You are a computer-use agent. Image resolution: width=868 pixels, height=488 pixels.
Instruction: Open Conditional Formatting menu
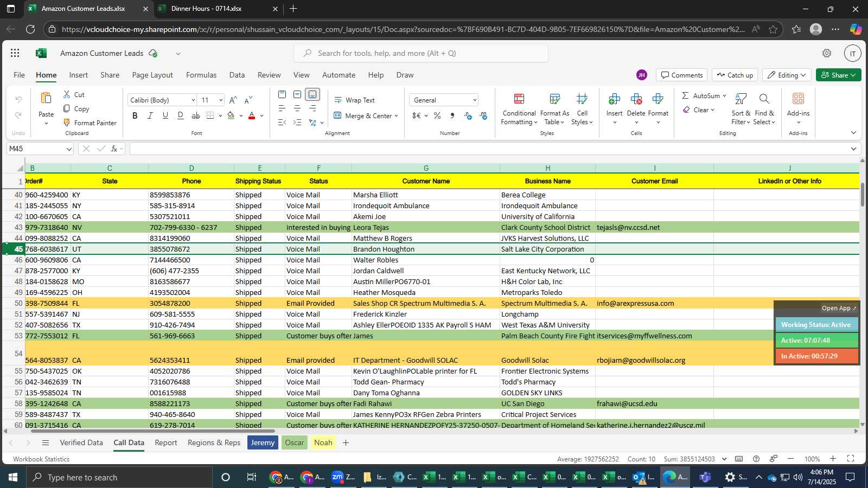click(x=519, y=109)
